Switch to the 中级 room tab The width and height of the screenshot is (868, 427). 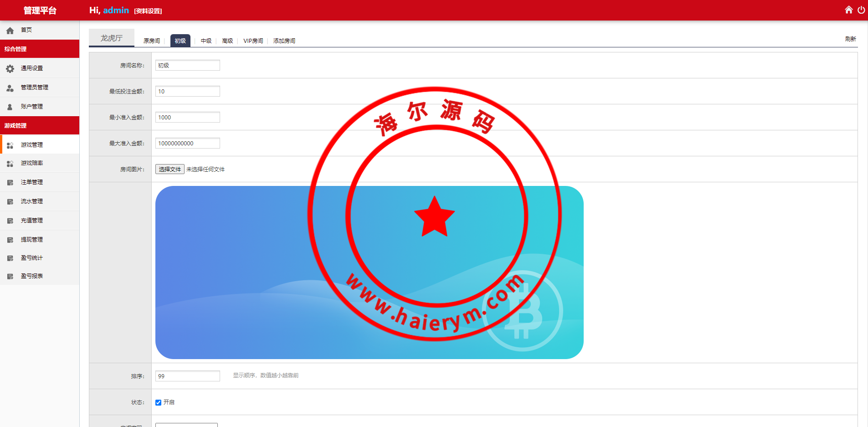coord(206,41)
